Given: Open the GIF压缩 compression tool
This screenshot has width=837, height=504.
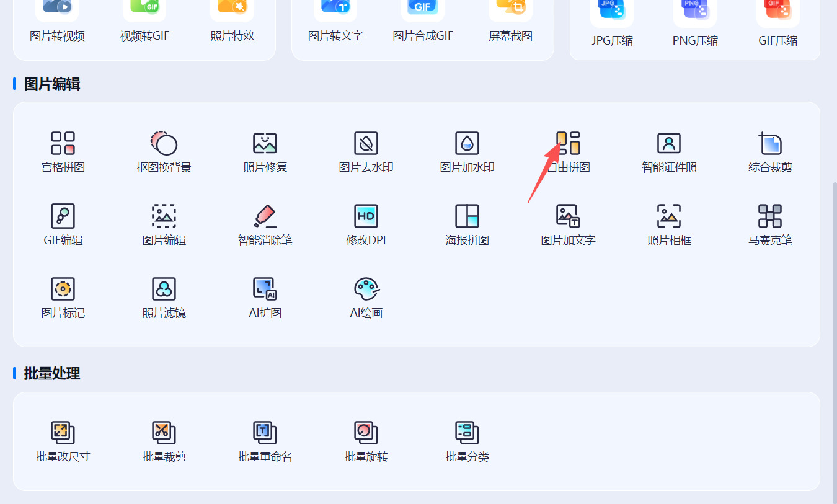Looking at the screenshot, I should click(x=778, y=25).
